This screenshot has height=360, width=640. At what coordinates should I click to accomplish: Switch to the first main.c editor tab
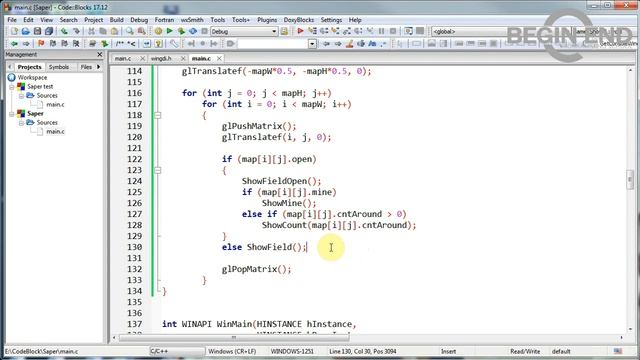point(123,58)
